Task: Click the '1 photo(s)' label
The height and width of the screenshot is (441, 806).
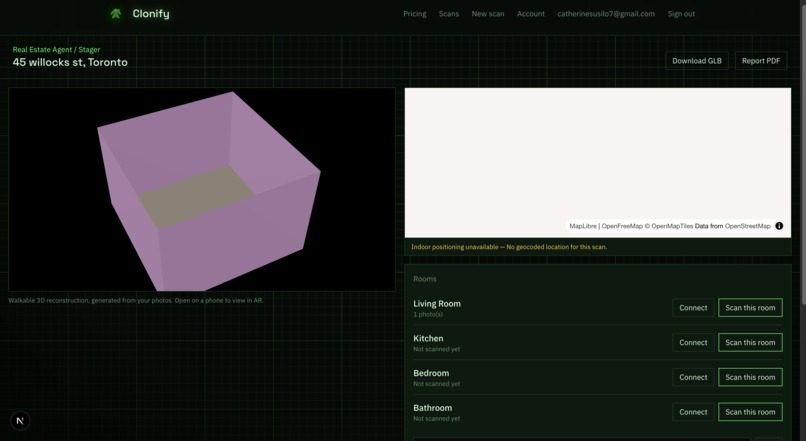Action: pyautogui.click(x=428, y=315)
